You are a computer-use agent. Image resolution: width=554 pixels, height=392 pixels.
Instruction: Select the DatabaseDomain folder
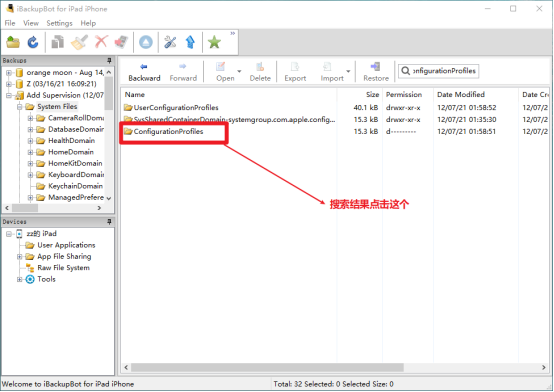tap(76, 129)
